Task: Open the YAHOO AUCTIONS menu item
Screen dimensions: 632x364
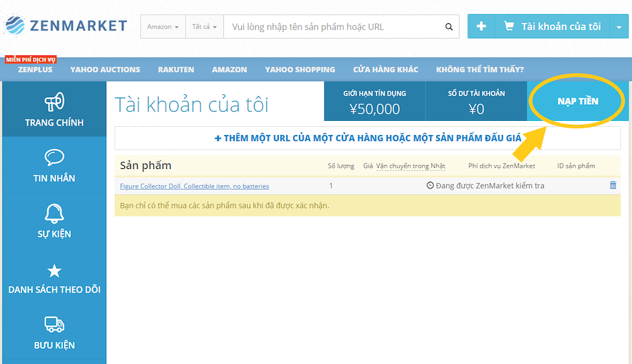Action: pos(105,69)
